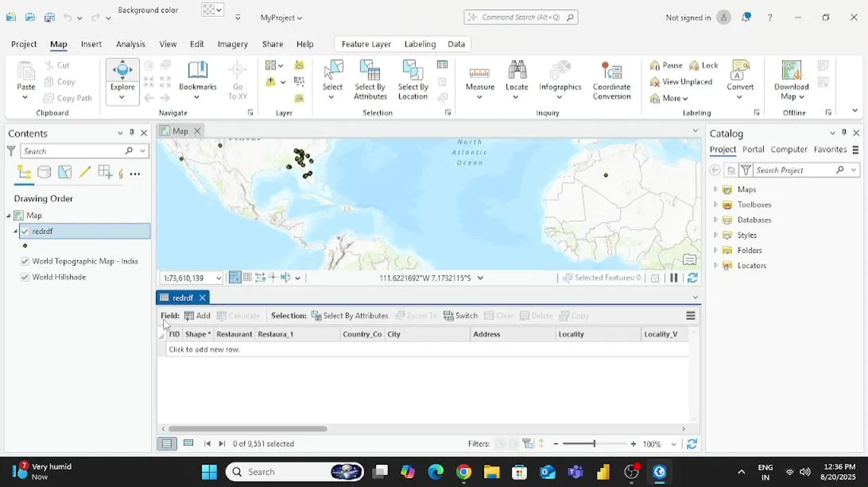Image resolution: width=868 pixels, height=487 pixels.
Task: Toggle World Topographic Map - India visibility
Action: click(25, 261)
